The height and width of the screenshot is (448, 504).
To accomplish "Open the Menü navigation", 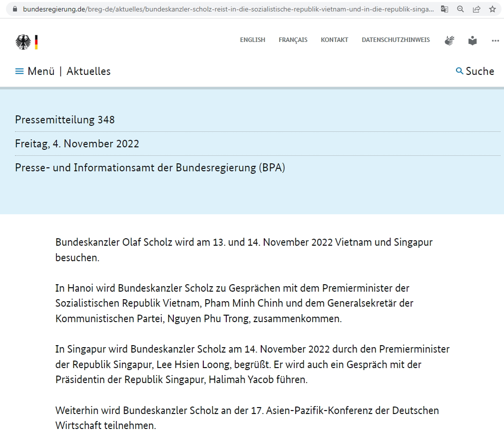I will tap(41, 71).
